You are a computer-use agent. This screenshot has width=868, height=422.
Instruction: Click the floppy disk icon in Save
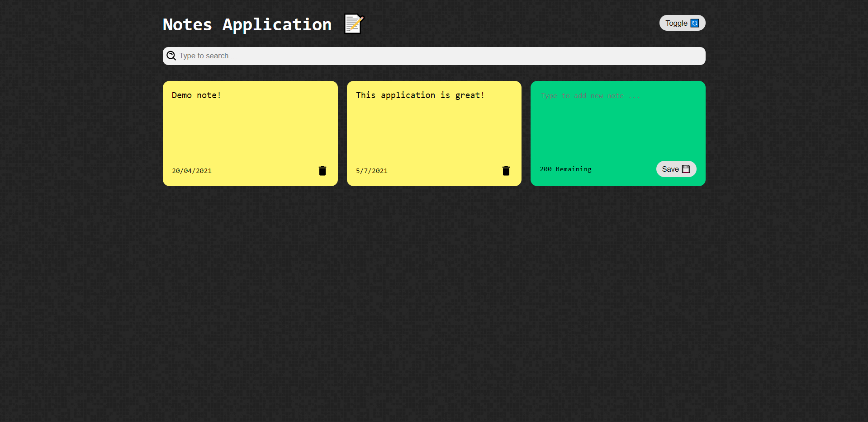click(x=686, y=169)
